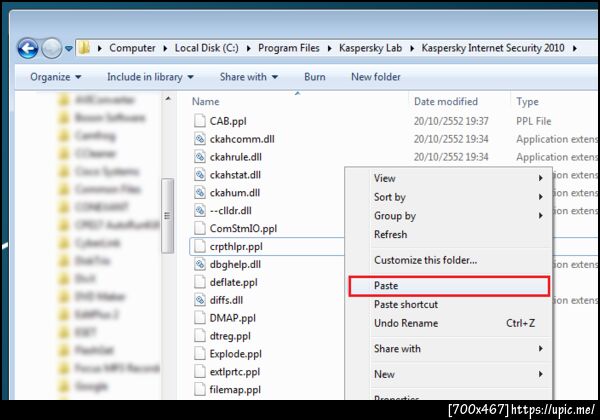This screenshot has width=600, height=420.
Task: Open the Share with toolbar dropdown
Action: [x=249, y=77]
